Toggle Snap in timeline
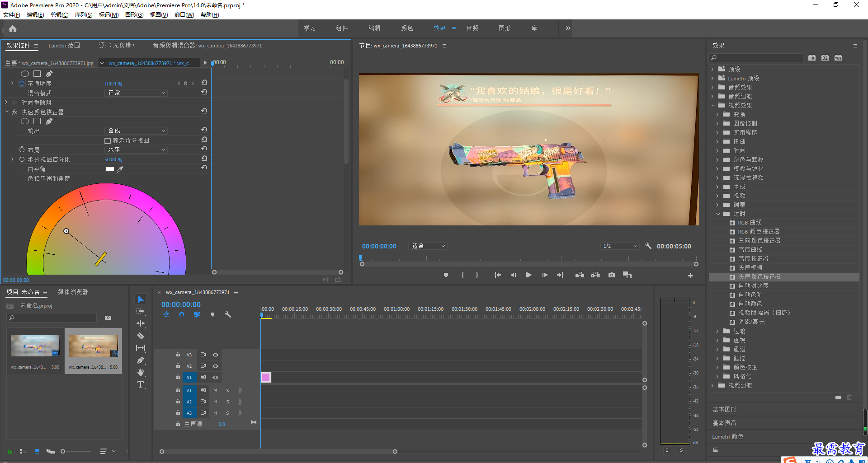The height and width of the screenshot is (463, 868). (182, 314)
